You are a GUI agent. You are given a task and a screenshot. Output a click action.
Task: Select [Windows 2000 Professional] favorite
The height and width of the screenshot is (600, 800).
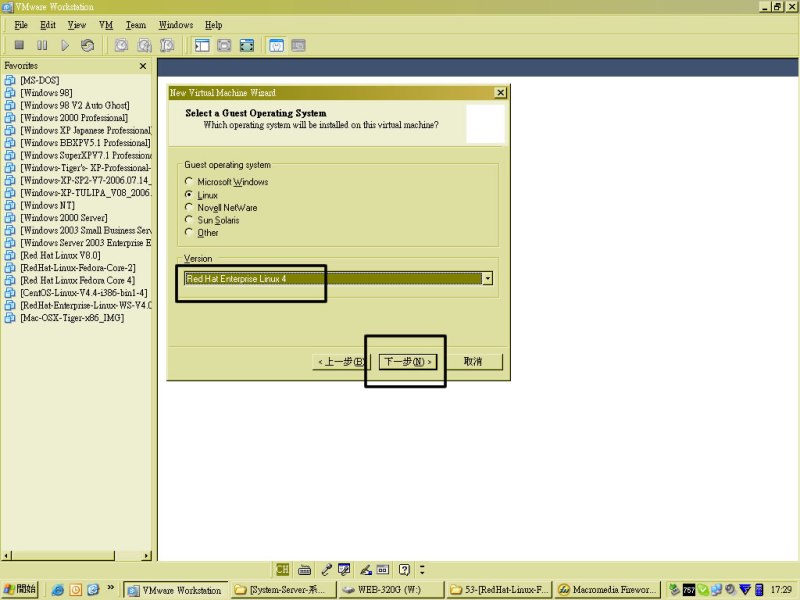coord(74,118)
